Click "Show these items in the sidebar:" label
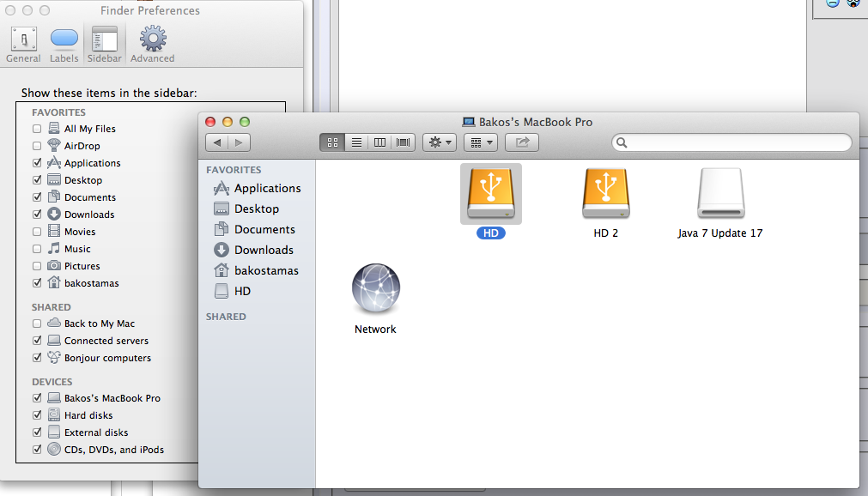868x496 pixels. tap(109, 93)
